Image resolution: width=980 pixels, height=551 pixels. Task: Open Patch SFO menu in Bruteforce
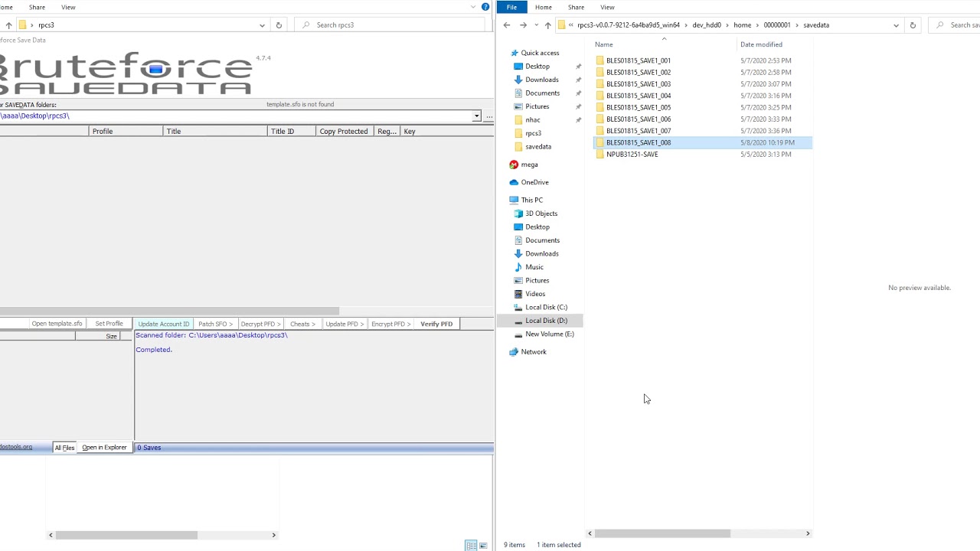[x=215, y=324]
